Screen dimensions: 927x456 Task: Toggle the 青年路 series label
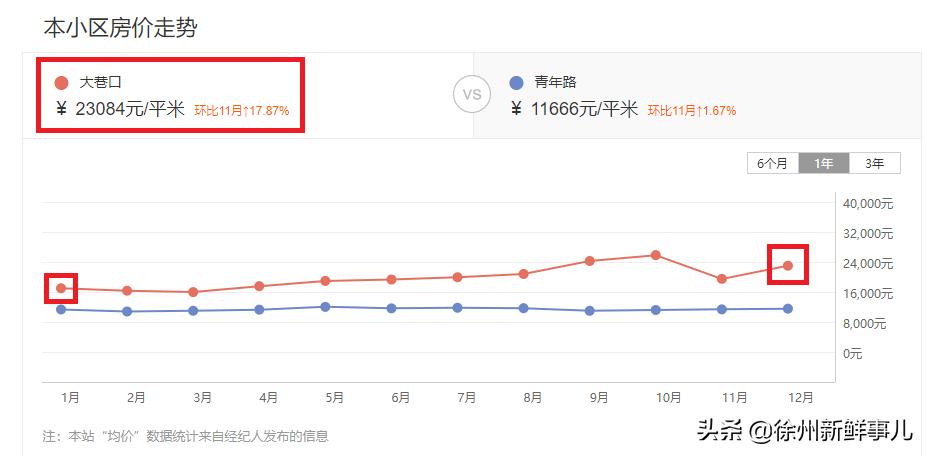[x=556, y=83]
